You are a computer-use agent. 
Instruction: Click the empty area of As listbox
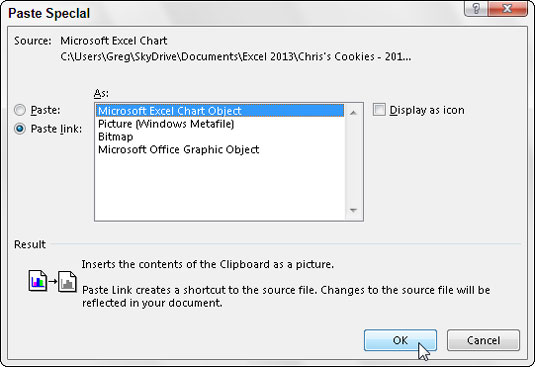(220, 188)
